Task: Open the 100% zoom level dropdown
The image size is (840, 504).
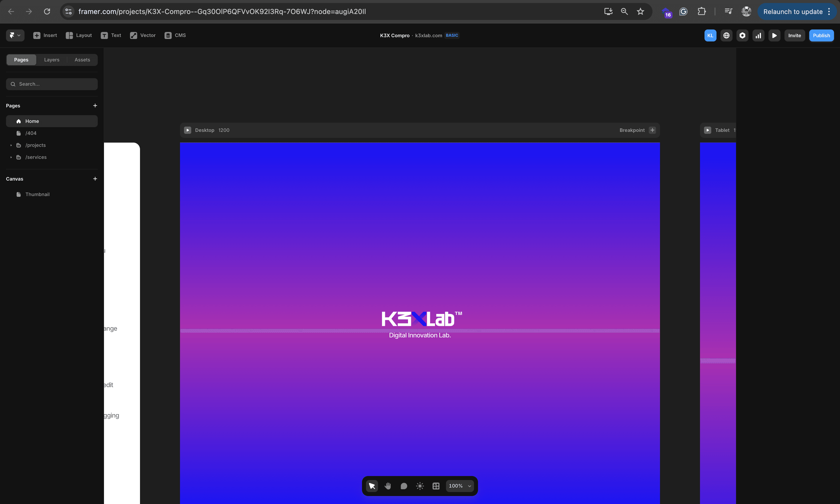Action: [x=459, y=486]
